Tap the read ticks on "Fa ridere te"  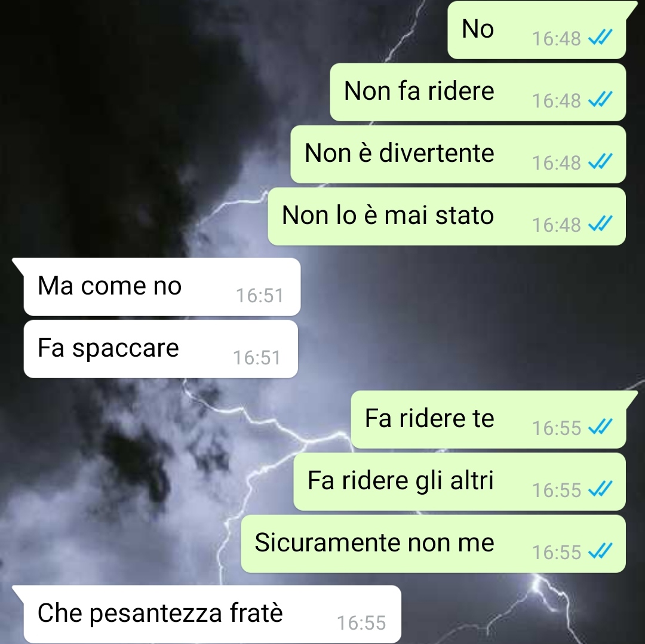[x=601, y=427]
